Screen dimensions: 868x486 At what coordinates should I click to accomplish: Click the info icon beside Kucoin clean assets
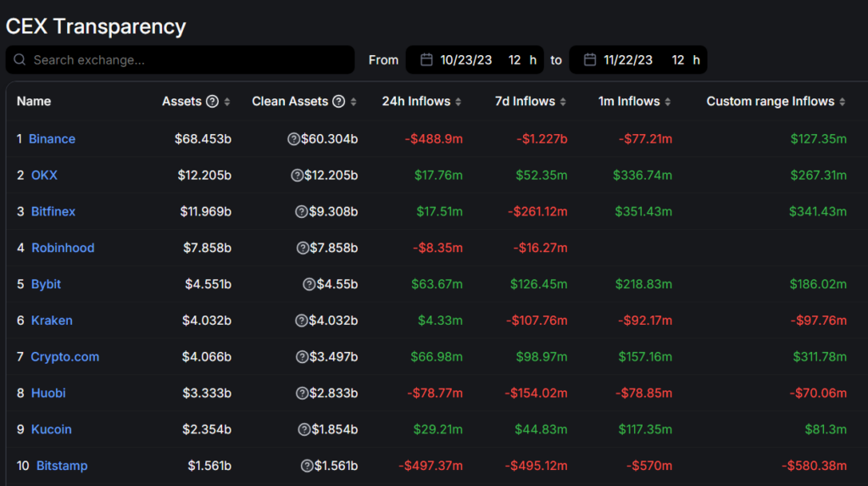coord(304,429)
